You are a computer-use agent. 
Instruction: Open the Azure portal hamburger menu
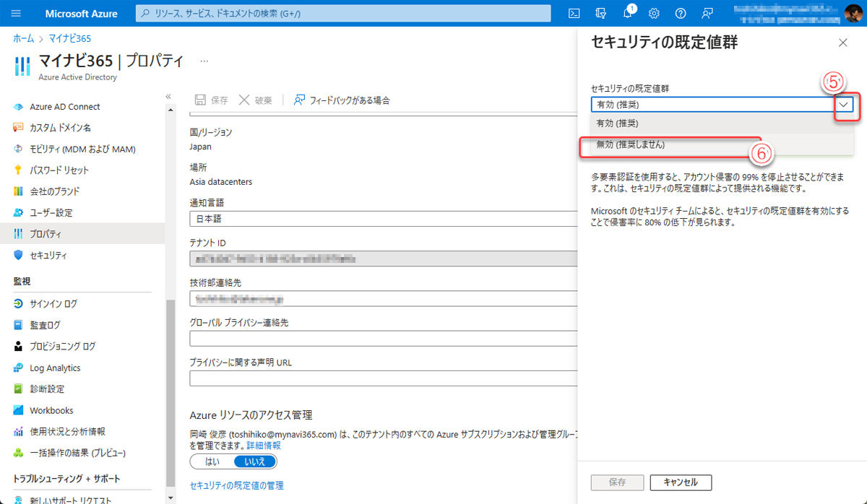(x=17, y=13)
